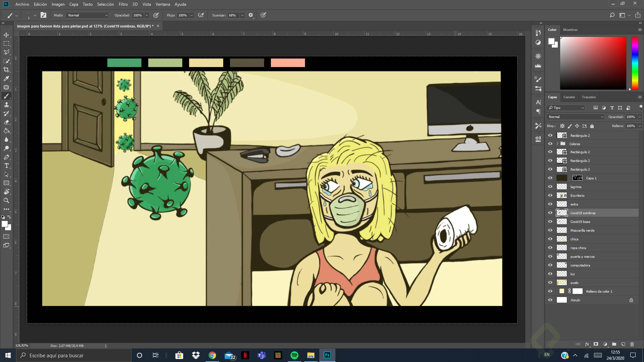The width and height of the screenshot is (644, 362).
Task: Select the Eraser tool
Action: (6, 122)
